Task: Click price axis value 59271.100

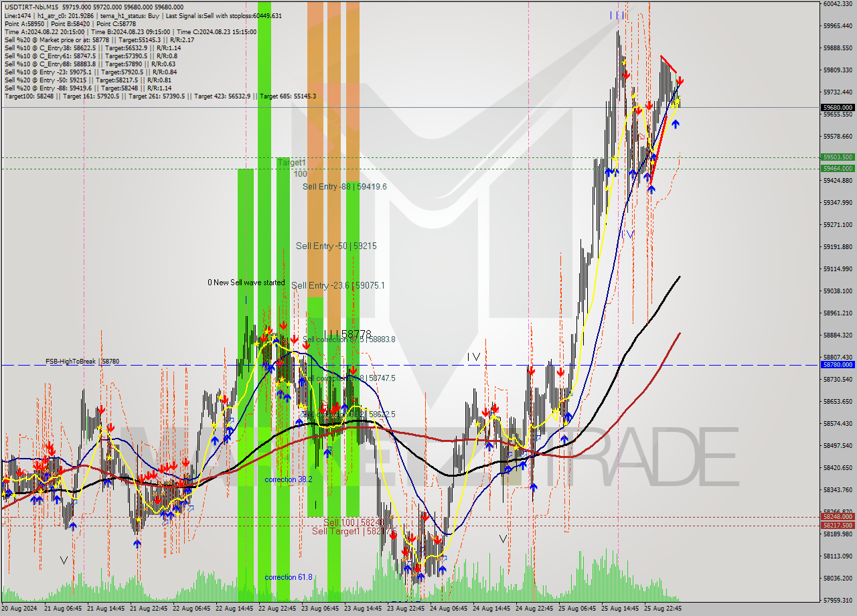Action: 838,224
